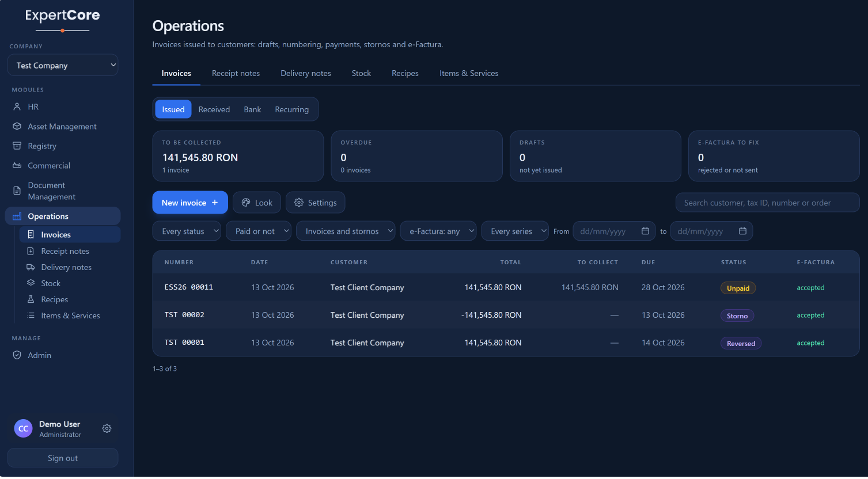Click the Unpaid status badge
The width and height of the screenshot is (868, 479).
[738, 288]
